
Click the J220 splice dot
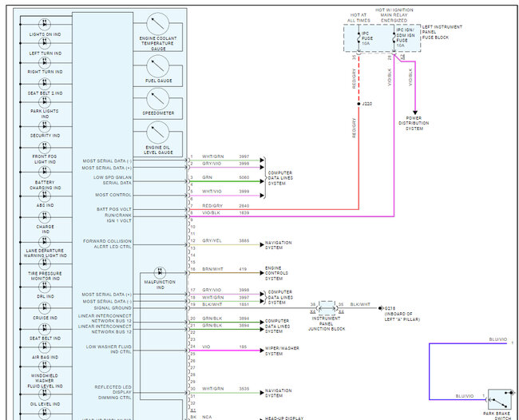tap(359, 104)
